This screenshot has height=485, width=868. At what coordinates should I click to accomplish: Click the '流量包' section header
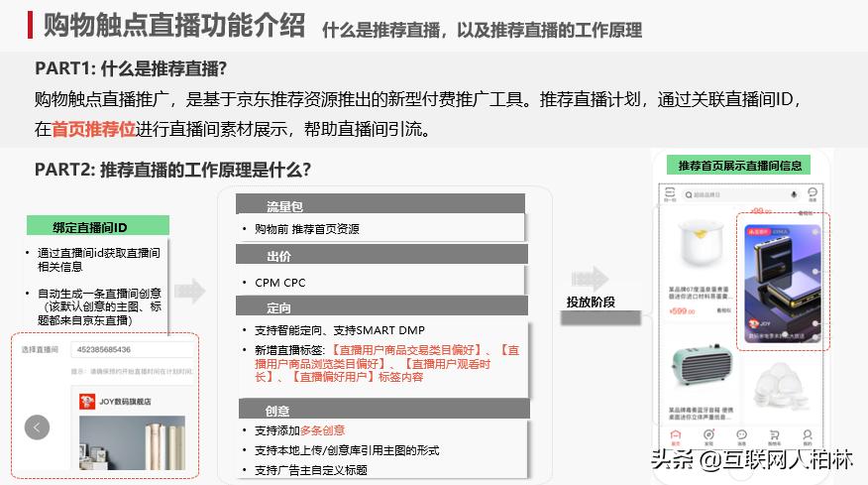click(x=380, y=205)
